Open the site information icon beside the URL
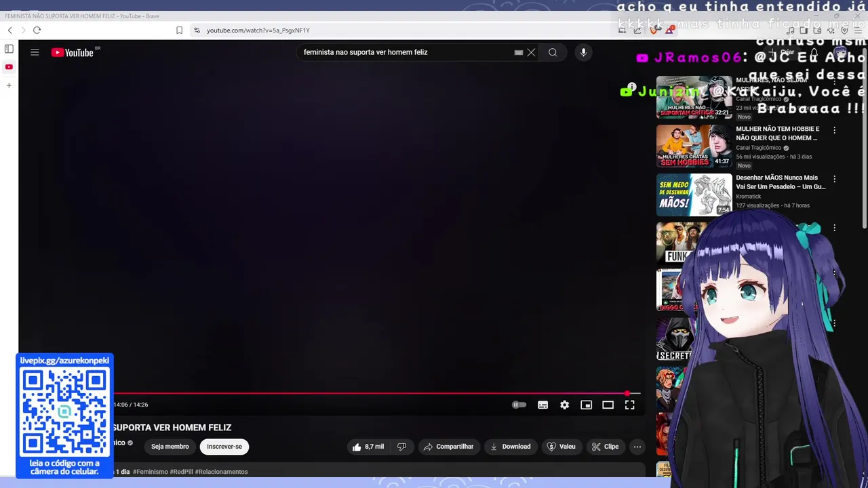Viewport: 868px width, 488px height. point(197,30)
